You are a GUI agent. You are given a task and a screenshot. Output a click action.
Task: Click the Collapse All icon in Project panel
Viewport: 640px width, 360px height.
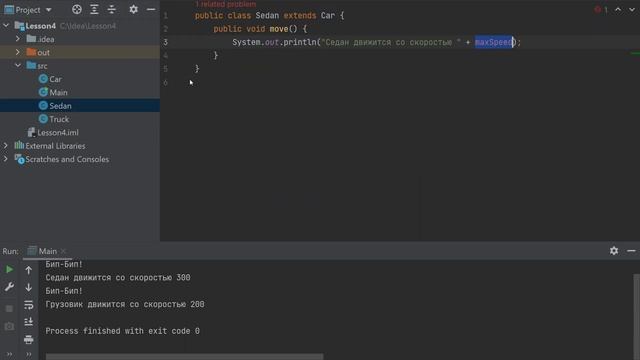112,9
